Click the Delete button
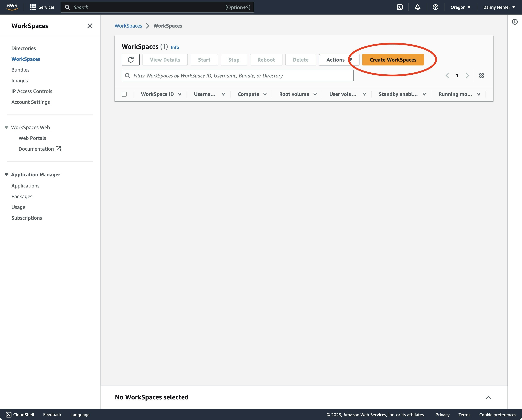The image size is (522, 420). tap(300, 60)
